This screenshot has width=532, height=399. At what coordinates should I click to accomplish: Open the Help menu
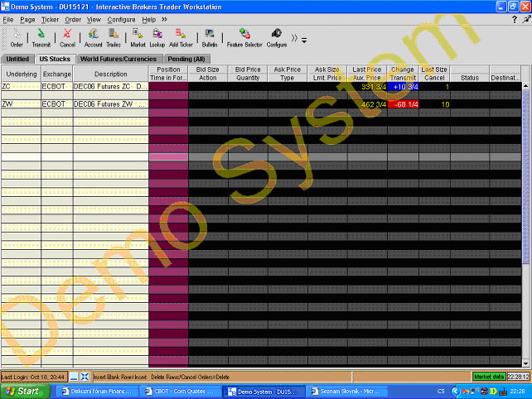pyautogui.click(x=148, y=20)
